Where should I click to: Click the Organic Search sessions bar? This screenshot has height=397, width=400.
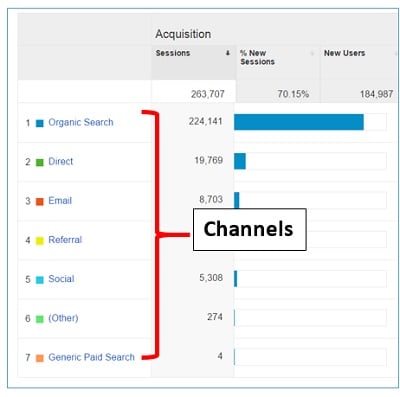tap(299, 122)
